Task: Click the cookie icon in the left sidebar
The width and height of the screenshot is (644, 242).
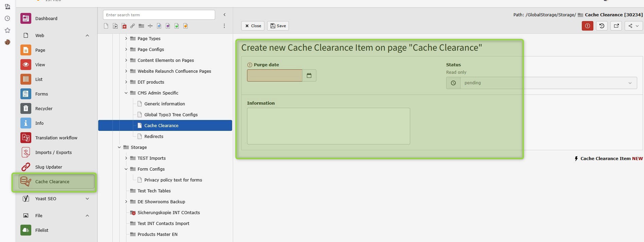Action: click(x=7, y=42)
